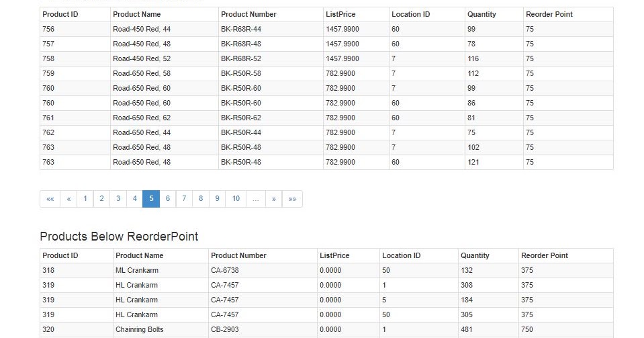Go to next page with » button
Viewport: 644px width, 338px height.
coord(273,199)
